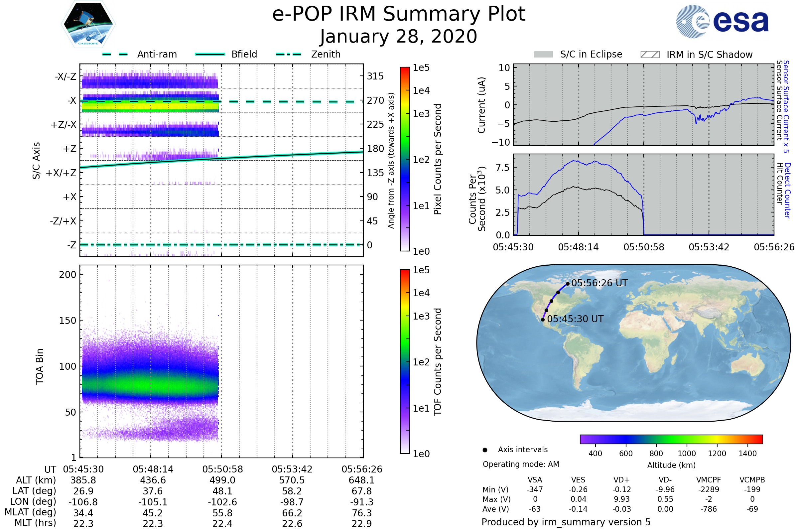This screenshot has height=532, width=798.
Task: Click the S/C in Eclipse gray legend patch
Action: click(x=544, y=55)
